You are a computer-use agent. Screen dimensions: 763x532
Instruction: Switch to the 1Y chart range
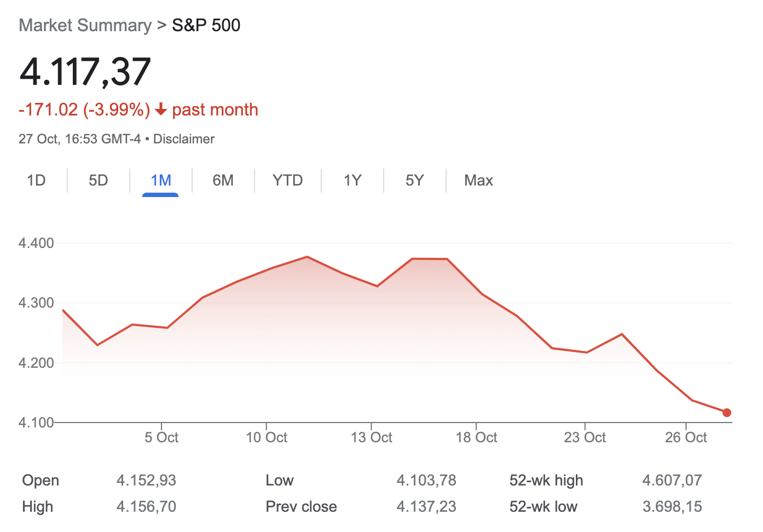(x=352, y=181)
